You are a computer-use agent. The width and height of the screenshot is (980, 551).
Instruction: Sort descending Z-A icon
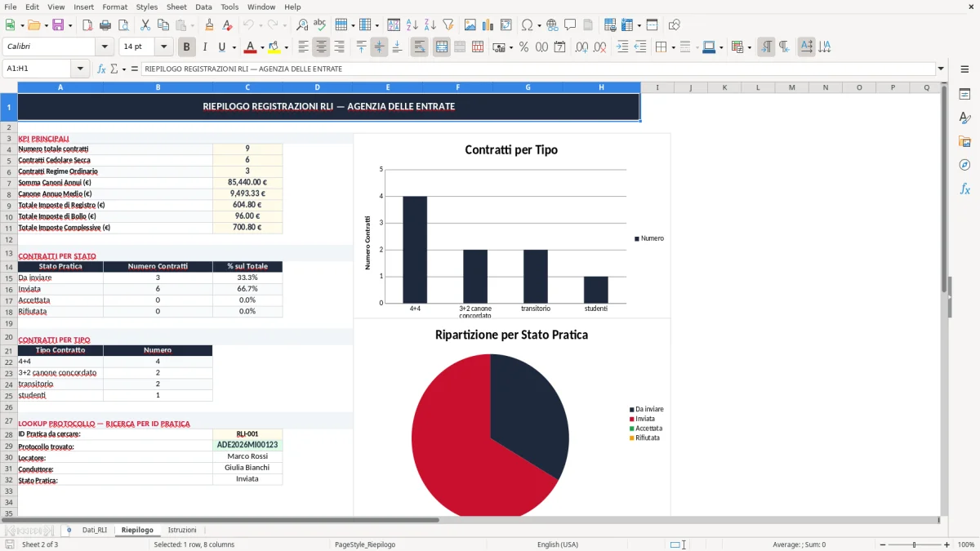430,25
